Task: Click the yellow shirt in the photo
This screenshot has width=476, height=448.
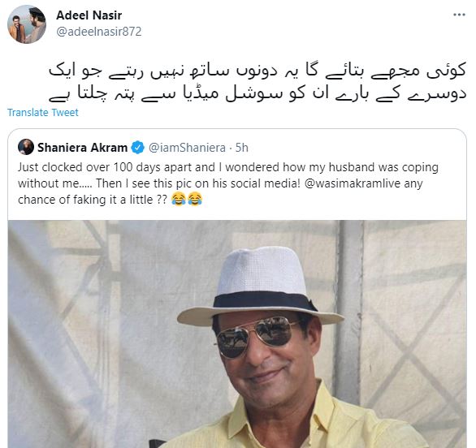Action: pos(292,421)
